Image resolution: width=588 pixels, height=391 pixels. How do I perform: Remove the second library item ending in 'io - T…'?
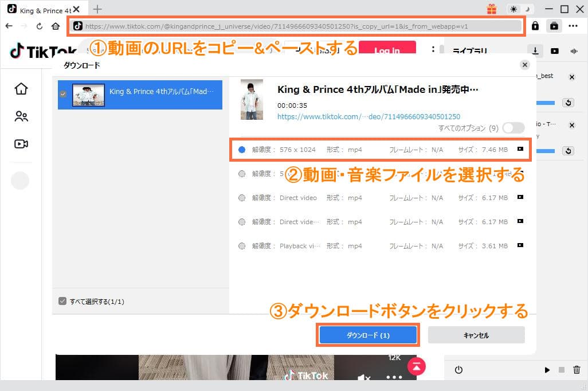click(x=571, y=126)
